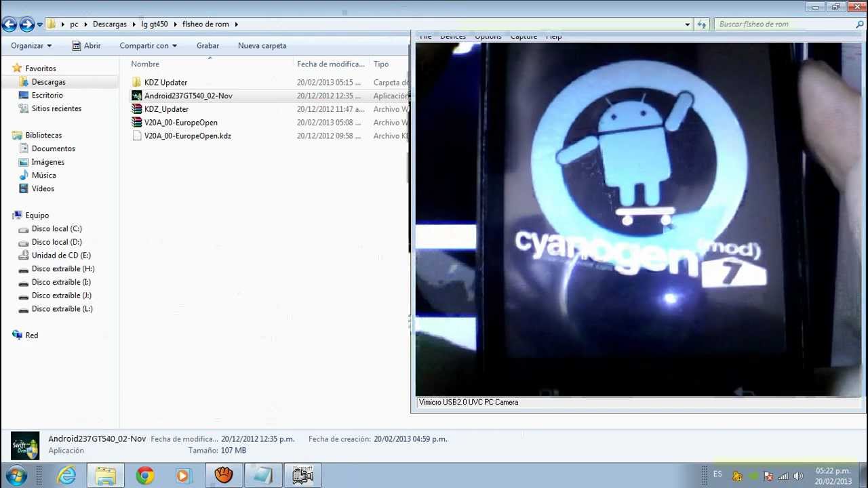This screenshot has height=488, width=868.
Task: Switch to the camera capture taskbar icon
Action: [x=302, y=476]
